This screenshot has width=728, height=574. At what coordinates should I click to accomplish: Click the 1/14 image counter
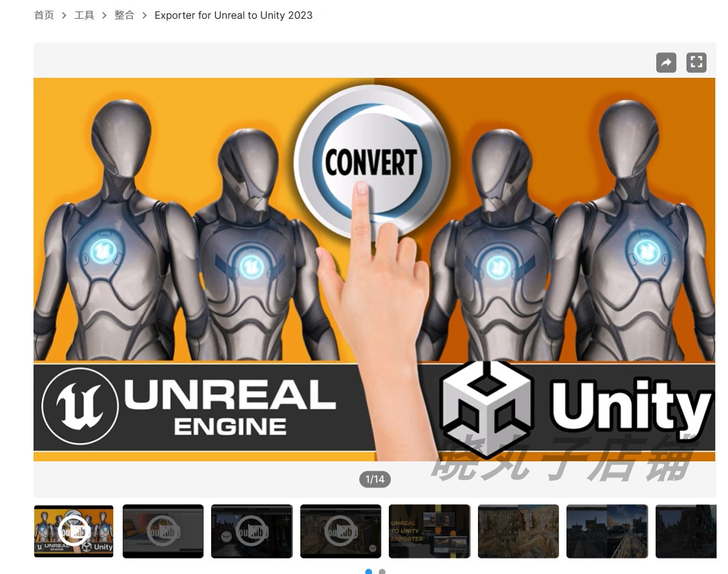click(375, 479)
